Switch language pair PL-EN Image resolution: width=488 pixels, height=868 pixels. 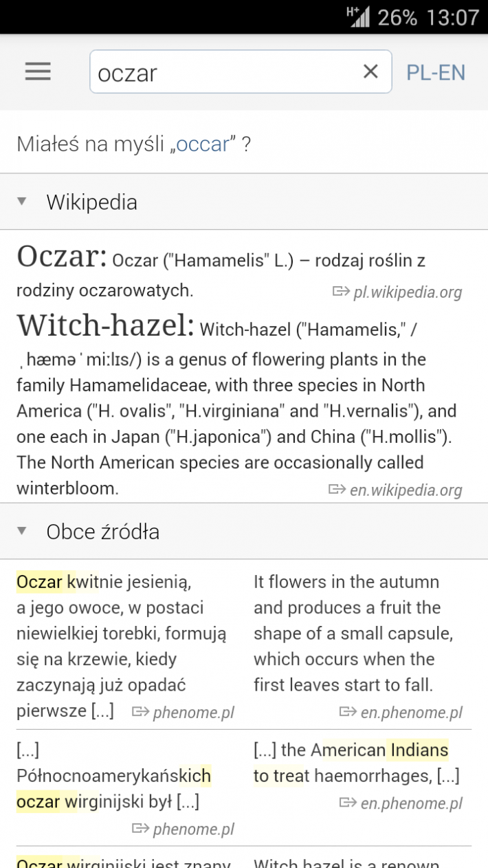(x=436, y=72)
